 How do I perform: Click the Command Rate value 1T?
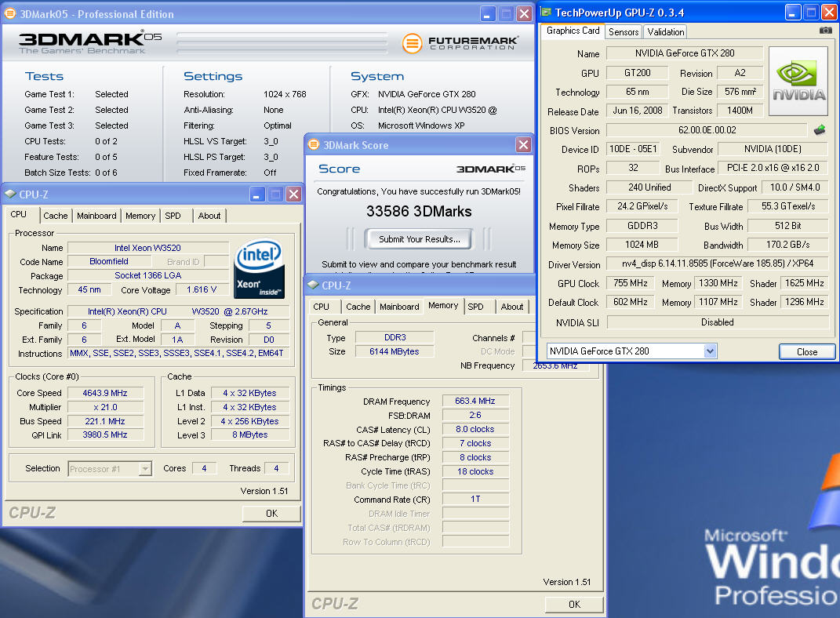(475, 499)
